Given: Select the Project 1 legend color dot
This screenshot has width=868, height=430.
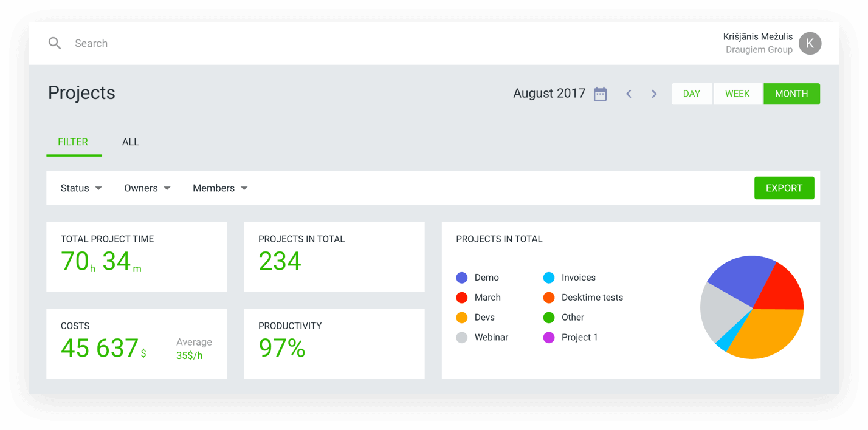Looking at the screenshot, I should coord(549,337).
